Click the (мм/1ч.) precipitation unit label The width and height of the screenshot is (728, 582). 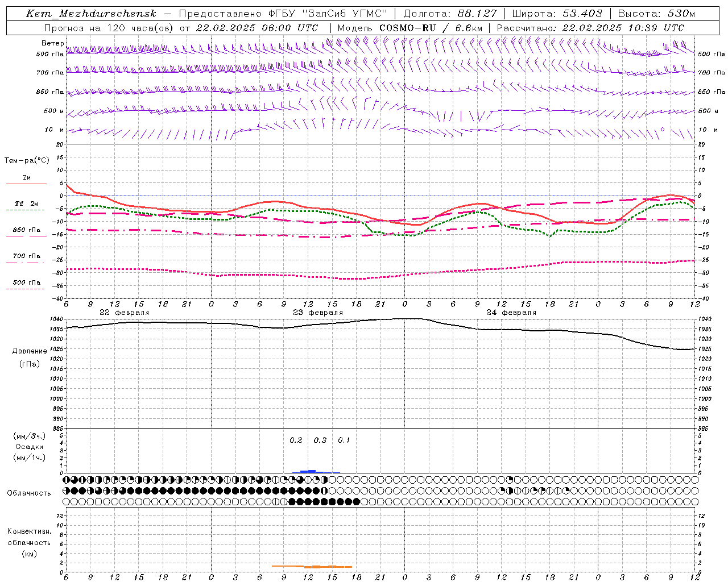[29, 458]
